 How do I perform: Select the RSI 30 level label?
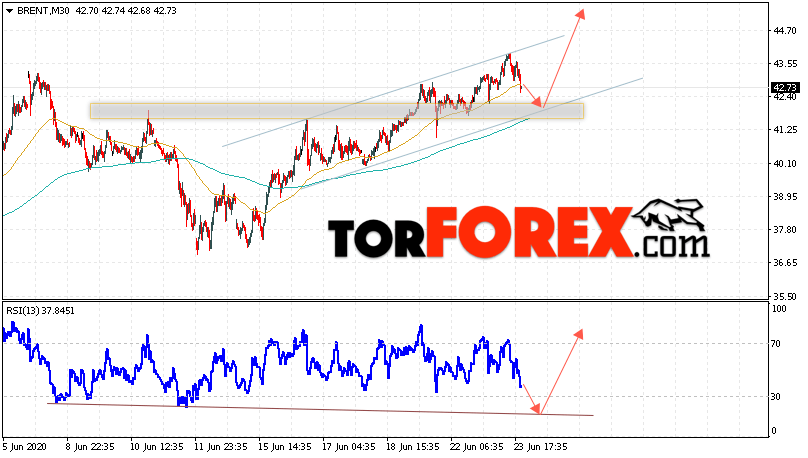click(777, 397)
